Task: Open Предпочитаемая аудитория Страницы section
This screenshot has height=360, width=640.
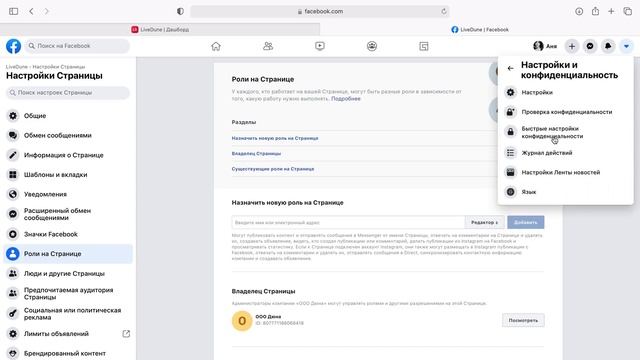Action: tap(68, 293)
